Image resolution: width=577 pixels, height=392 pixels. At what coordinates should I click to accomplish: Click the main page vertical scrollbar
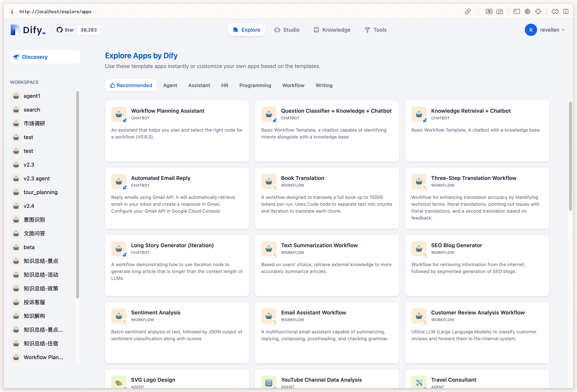[x=570, y=156]
